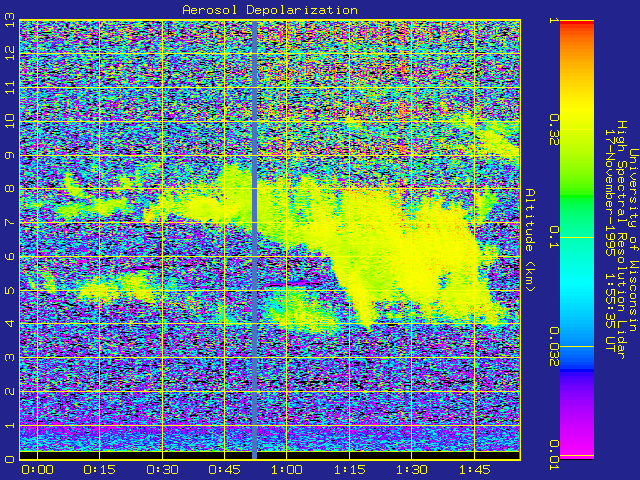Click altitude axis label 8
The width and height of the screenshot is (640, 480).
click(x=10, y=189)
